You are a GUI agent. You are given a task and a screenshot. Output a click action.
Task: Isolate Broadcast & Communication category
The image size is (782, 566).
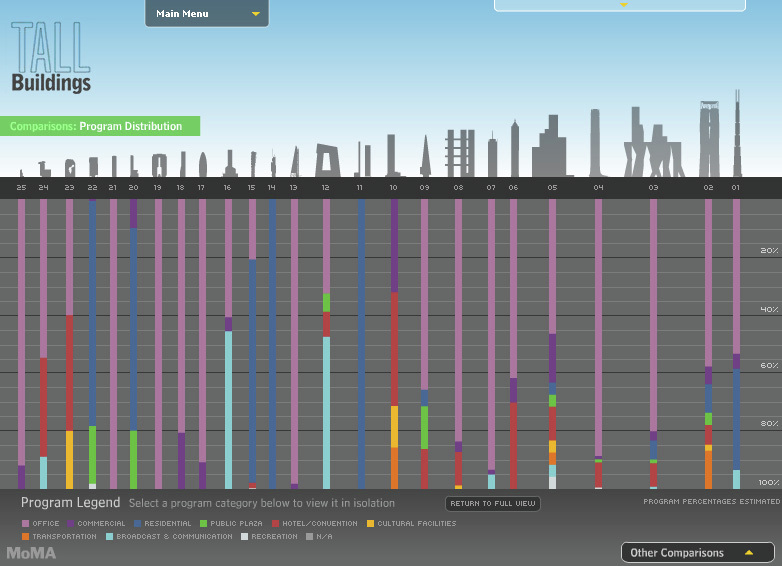[170, 537]
